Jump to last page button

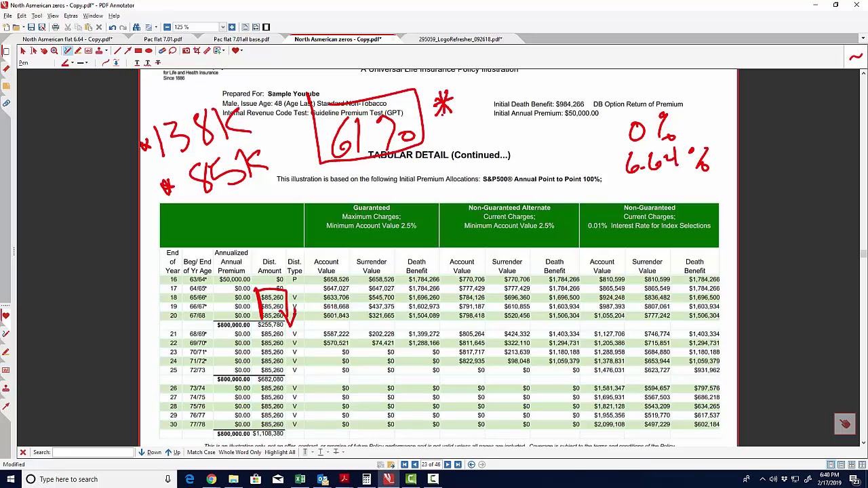458,464
